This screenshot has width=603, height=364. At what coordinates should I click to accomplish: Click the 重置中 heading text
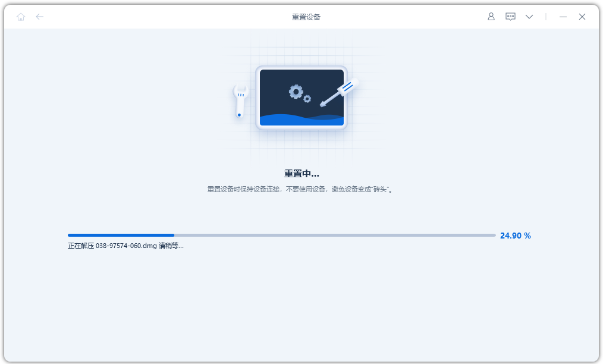301,173
